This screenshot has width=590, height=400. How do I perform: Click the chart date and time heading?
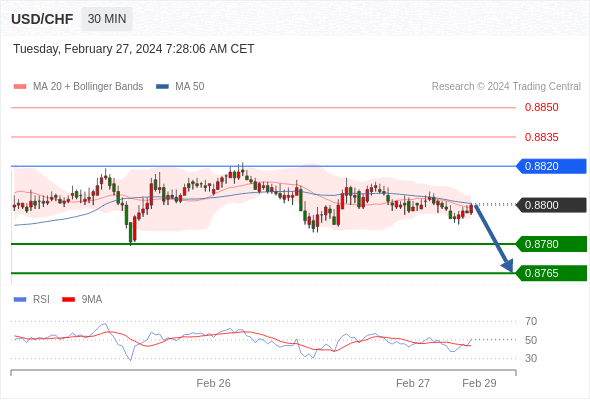point(134,49)
